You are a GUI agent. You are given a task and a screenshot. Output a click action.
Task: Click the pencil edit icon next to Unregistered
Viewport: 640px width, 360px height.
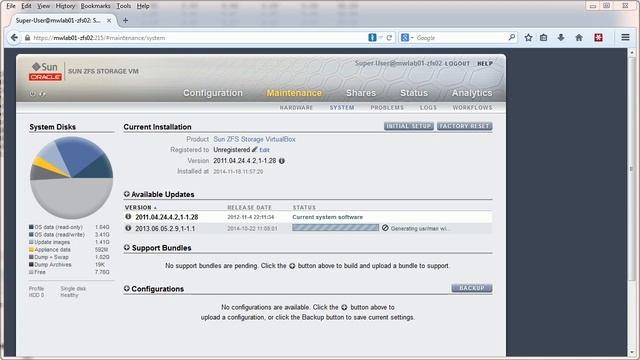(x=255, y=150)
